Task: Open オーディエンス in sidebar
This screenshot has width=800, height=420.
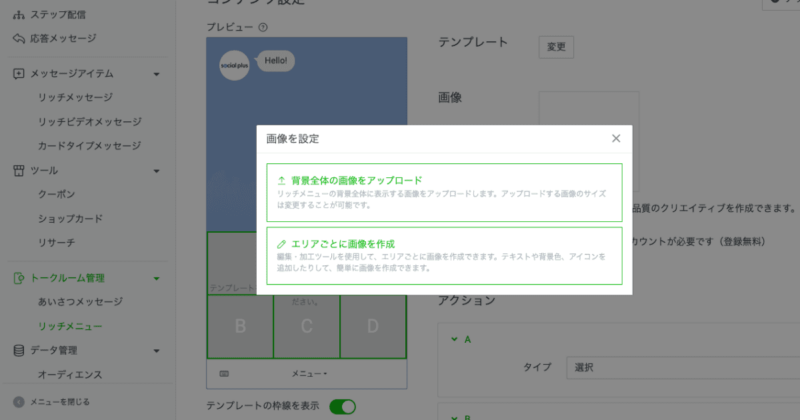Action: (x=70, y=375)
